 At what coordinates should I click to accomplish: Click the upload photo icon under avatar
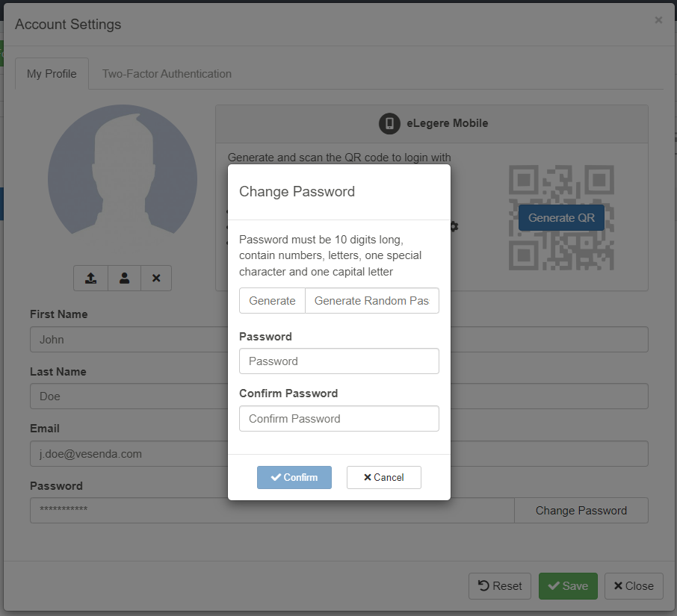coord(90,278)
